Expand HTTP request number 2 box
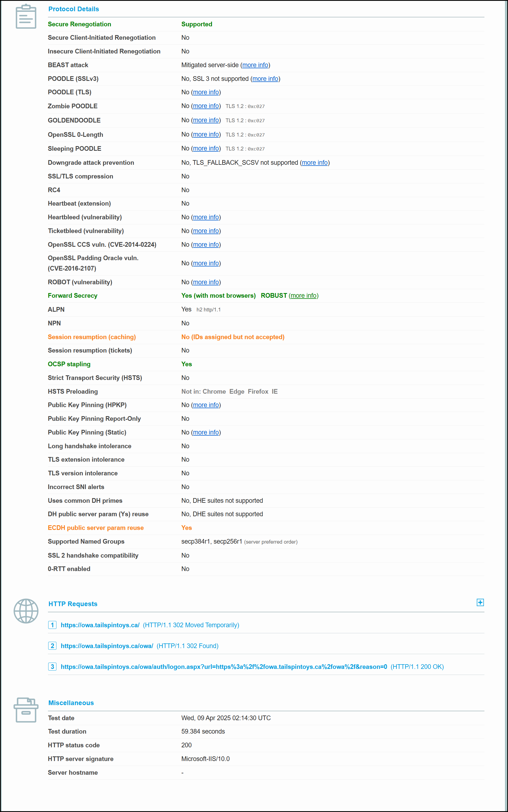 pos(52,646)
